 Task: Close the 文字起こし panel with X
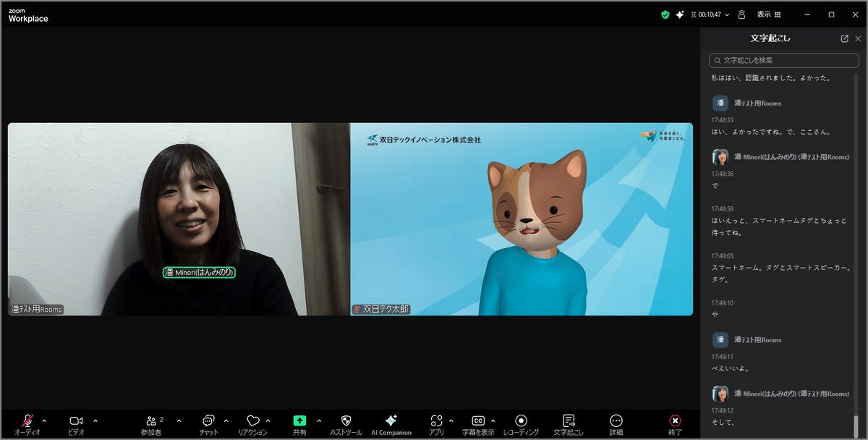click(x=858, y=39)
